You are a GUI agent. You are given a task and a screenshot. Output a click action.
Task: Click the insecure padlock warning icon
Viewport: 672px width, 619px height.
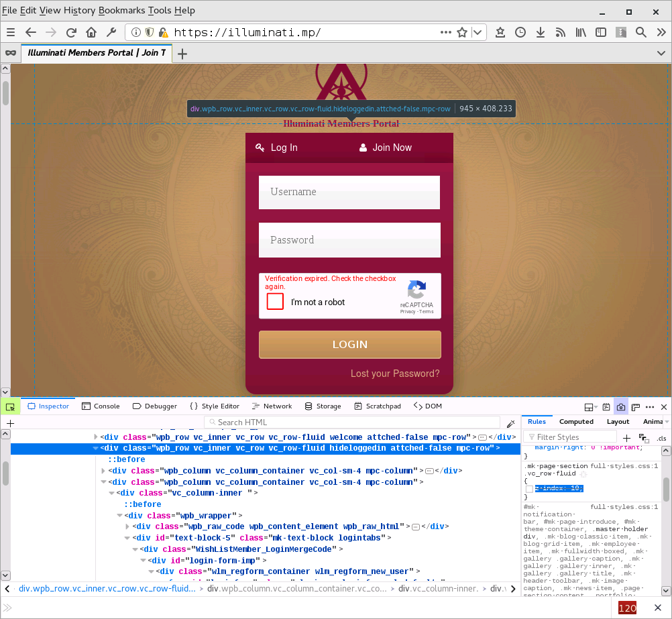pos(163,32)
